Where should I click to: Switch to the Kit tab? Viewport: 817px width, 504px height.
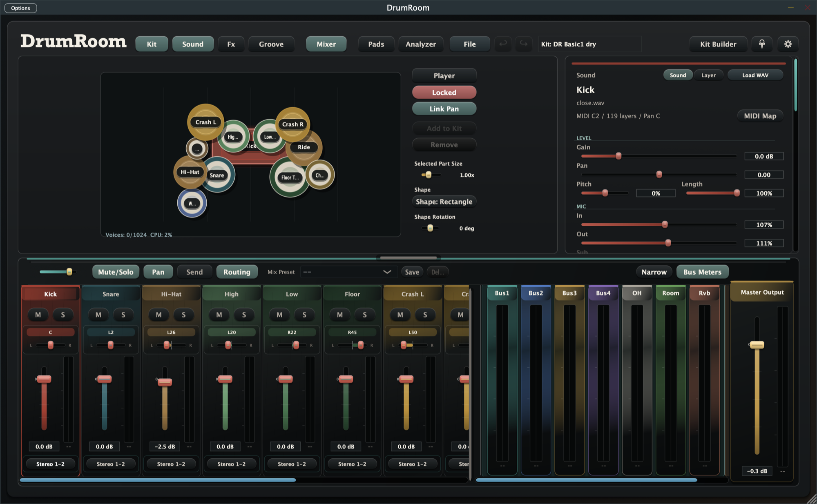coord(152,44)
